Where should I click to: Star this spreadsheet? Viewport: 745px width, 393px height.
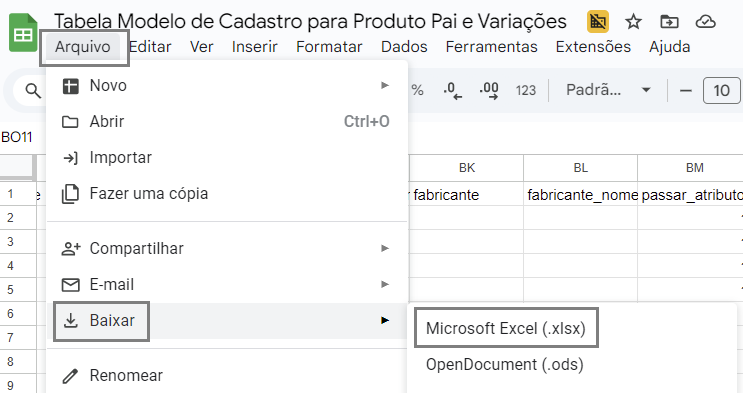pyautogui.click(x=633, y=22)
